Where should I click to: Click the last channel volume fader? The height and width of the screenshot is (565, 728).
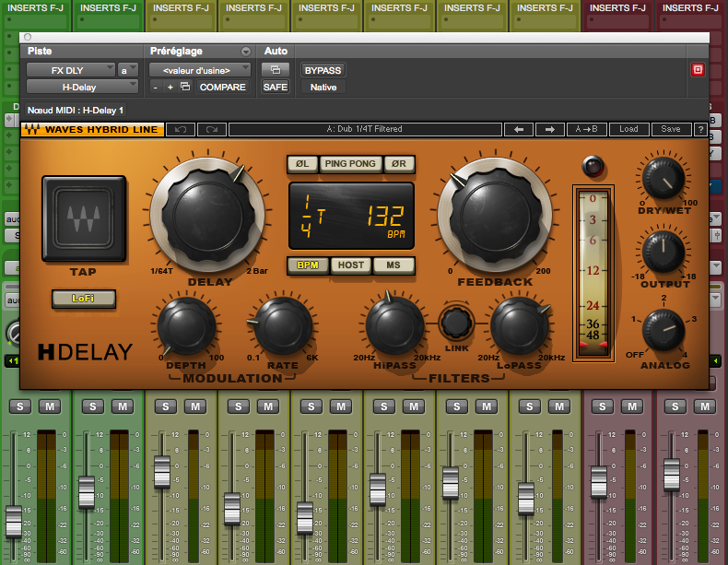[672, 475]
